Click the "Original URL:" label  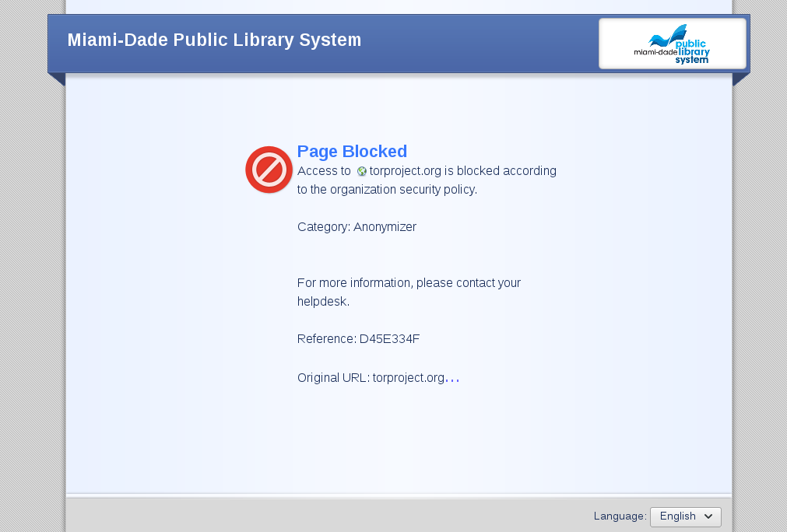coord(333,378)
